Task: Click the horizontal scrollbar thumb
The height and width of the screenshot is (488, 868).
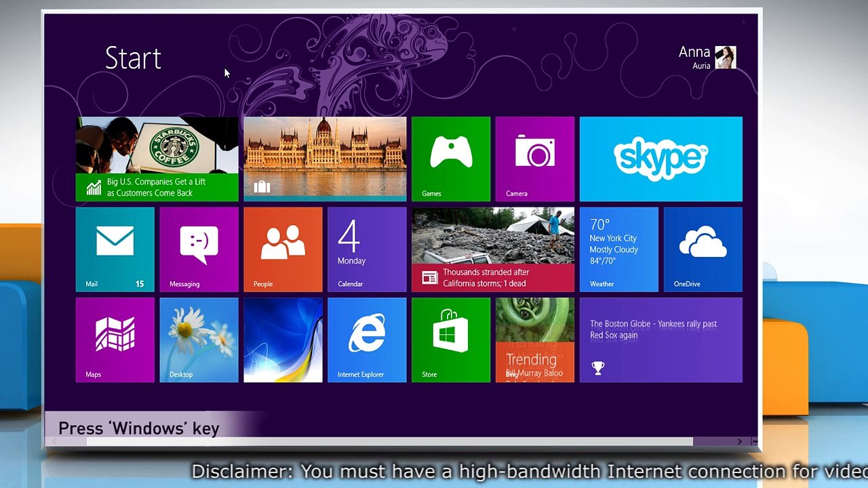Action: pos(390,441)
